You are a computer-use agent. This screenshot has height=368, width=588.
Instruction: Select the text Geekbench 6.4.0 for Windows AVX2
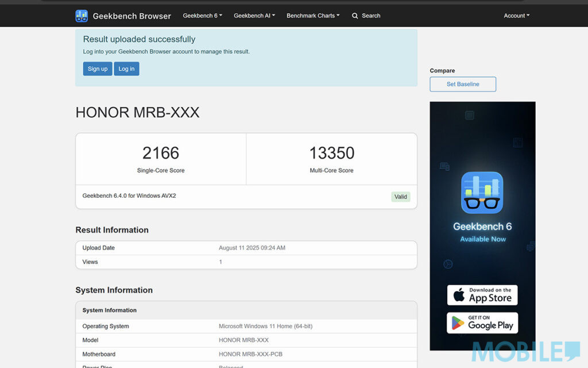129,195
